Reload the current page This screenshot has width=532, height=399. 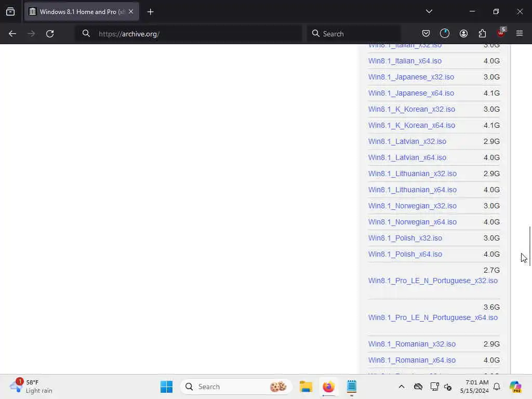click(x=50, y=34)
